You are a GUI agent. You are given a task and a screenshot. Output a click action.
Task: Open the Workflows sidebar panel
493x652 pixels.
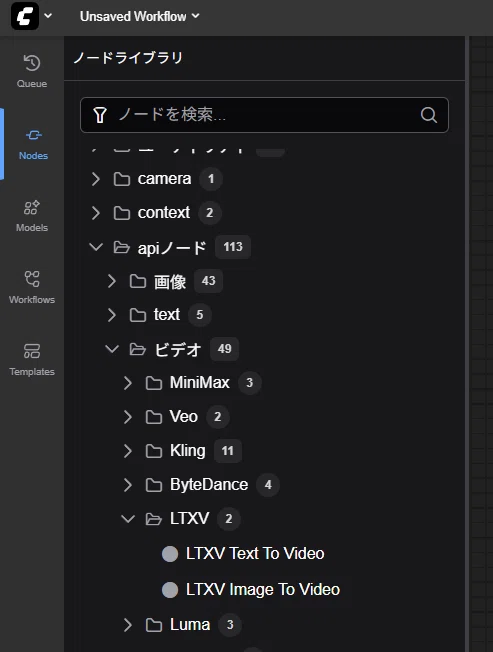click(32, 288)
